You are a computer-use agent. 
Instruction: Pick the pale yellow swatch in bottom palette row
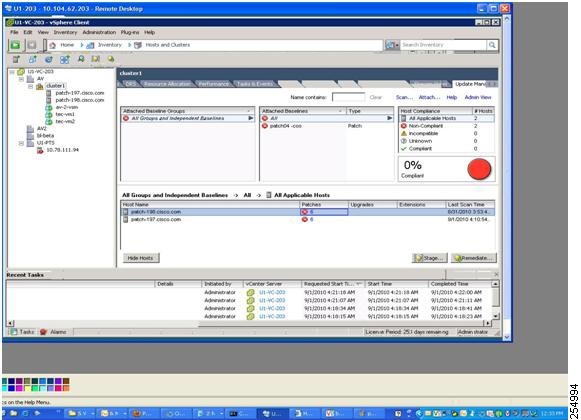coord(27,388)
